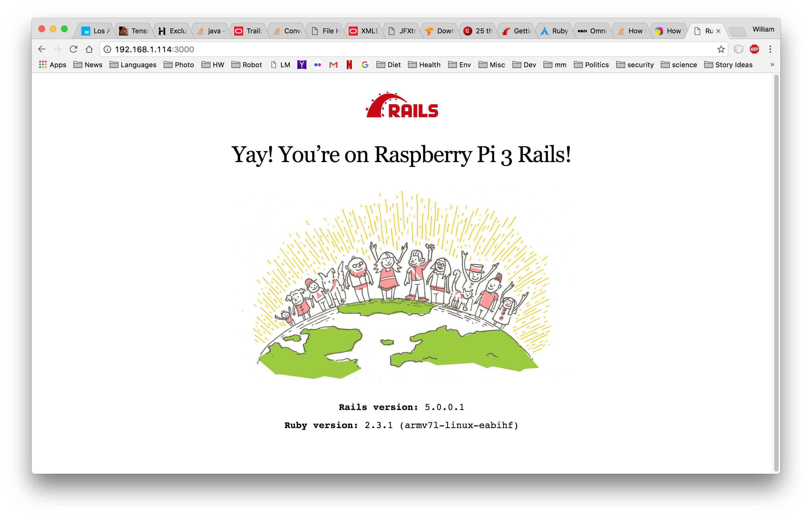
Task: Click the gray cube extension icon
Action: [x=738, y=49]
